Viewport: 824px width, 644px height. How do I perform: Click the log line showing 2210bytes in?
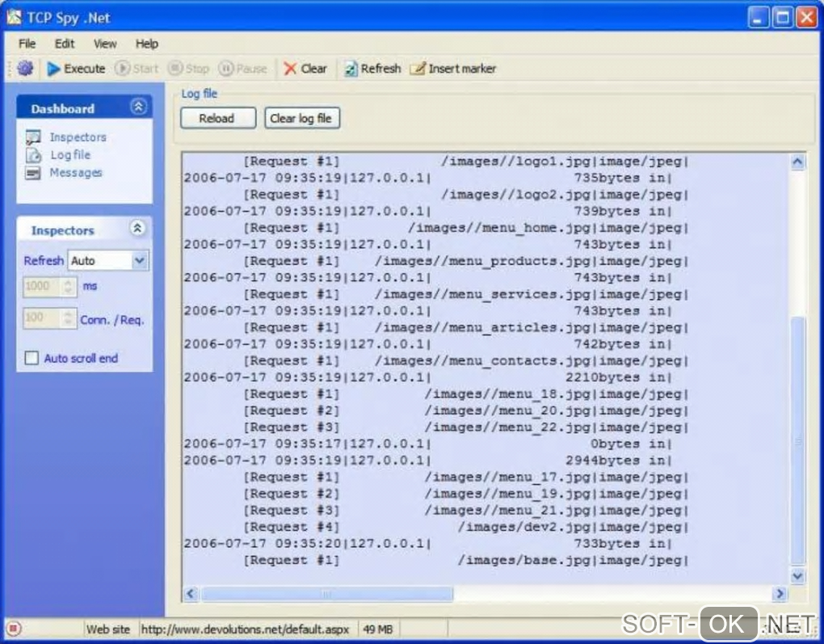(x=428, y=377)
